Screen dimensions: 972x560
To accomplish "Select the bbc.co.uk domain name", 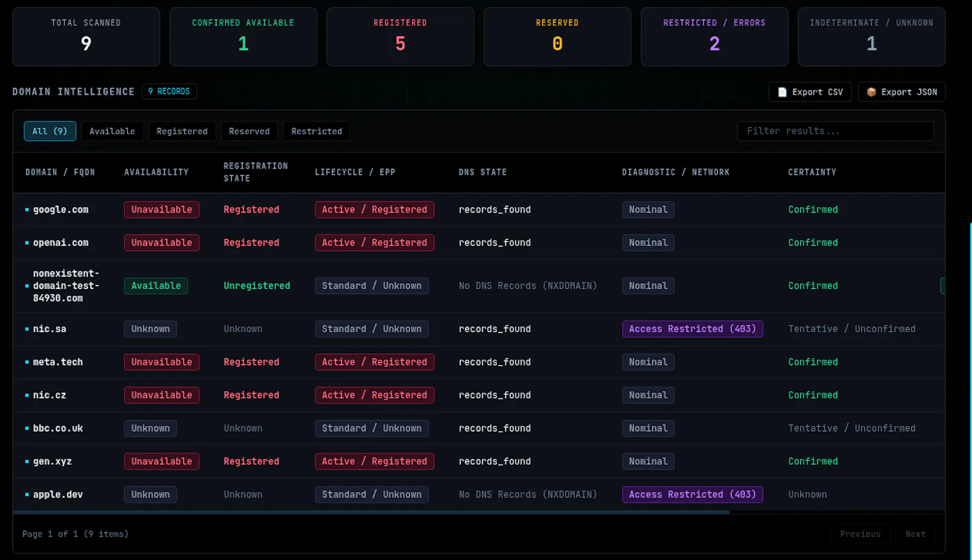I will (58, 428).
